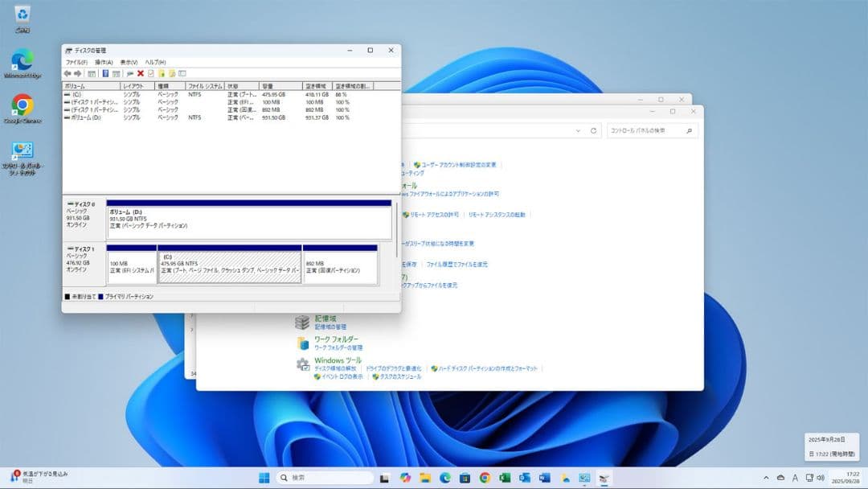Image resolution: width=868 pixels, height=489 pixels.
Task: Open the 表示(V) menu in Disk Management
Action: tap(128, 62)
